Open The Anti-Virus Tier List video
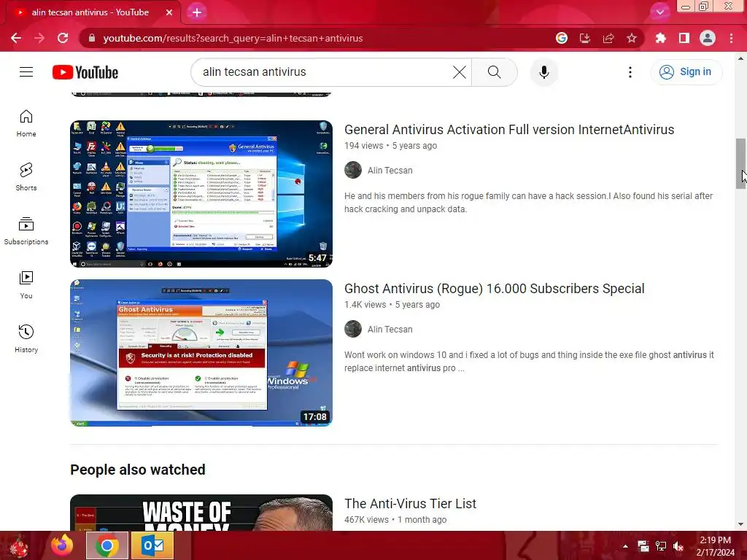The image size is (747, 560). tap(410, 504)
